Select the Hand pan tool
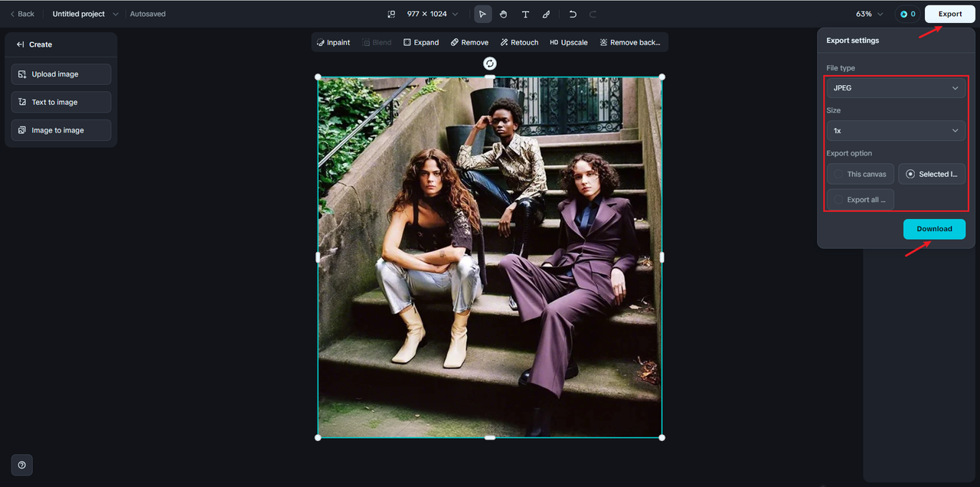Viewport: 980px width, 487px height. 504,14
